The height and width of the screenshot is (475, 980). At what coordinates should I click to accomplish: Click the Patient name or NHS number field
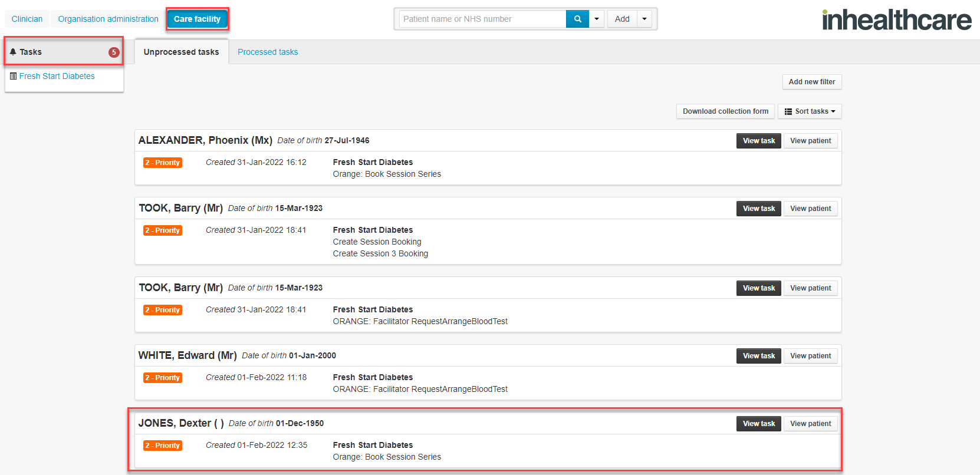(x=482, y=19)
